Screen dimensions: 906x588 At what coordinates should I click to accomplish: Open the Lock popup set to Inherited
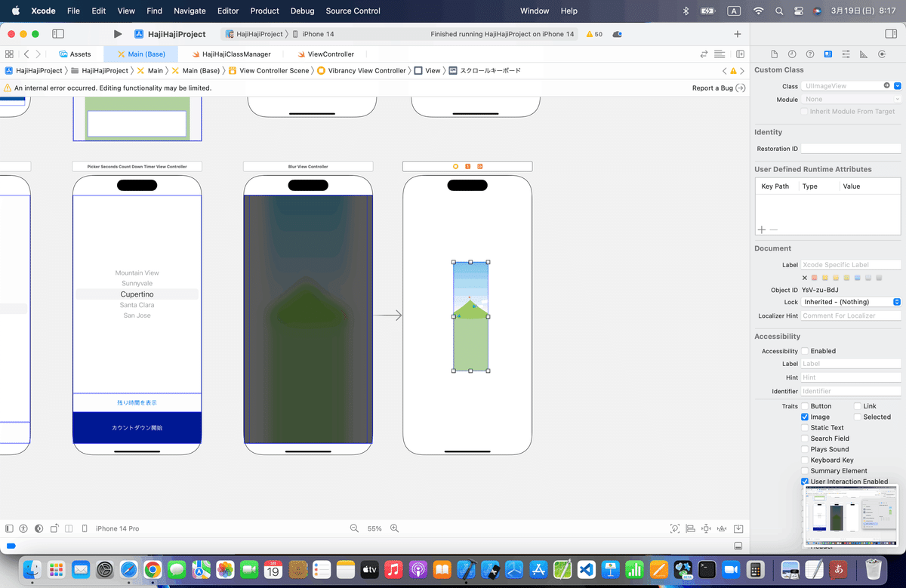(x=852, y=302)
